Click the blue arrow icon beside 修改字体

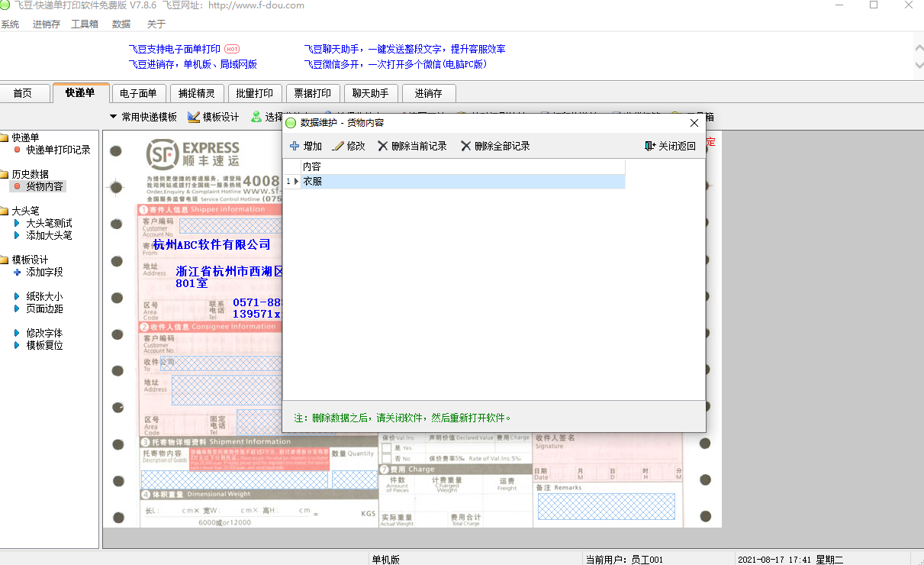coord(18,333)
